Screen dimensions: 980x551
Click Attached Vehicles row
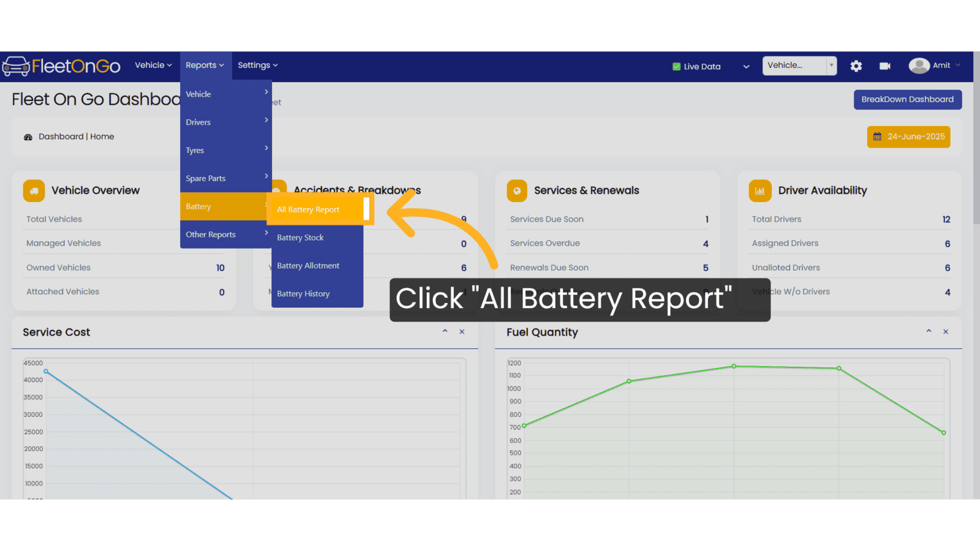[x=125, y=291]
